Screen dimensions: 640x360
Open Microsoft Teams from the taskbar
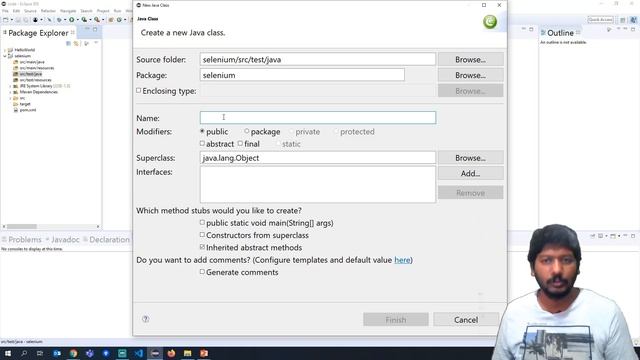[90, 353]
